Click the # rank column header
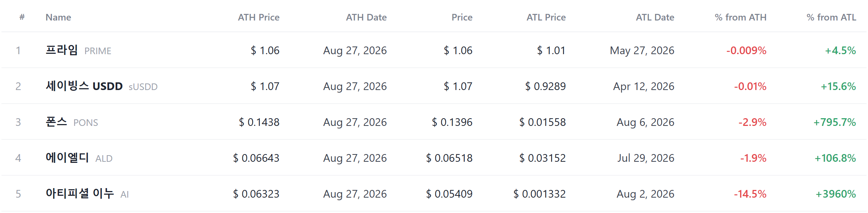 click(x=22, y=17)
